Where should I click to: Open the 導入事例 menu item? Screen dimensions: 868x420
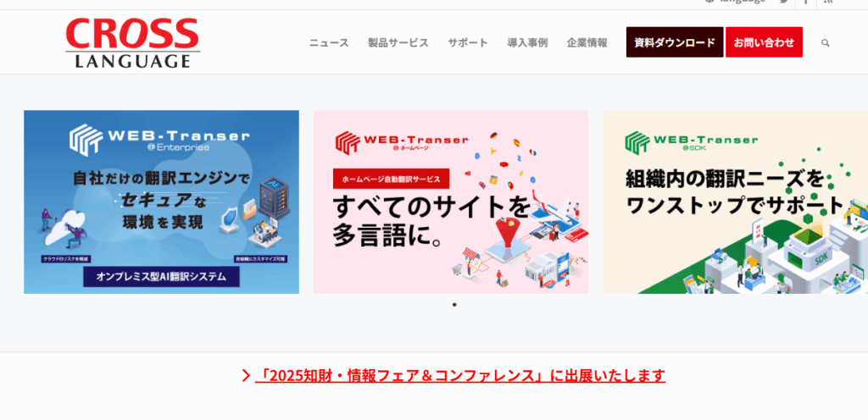(x=527, y=42)
